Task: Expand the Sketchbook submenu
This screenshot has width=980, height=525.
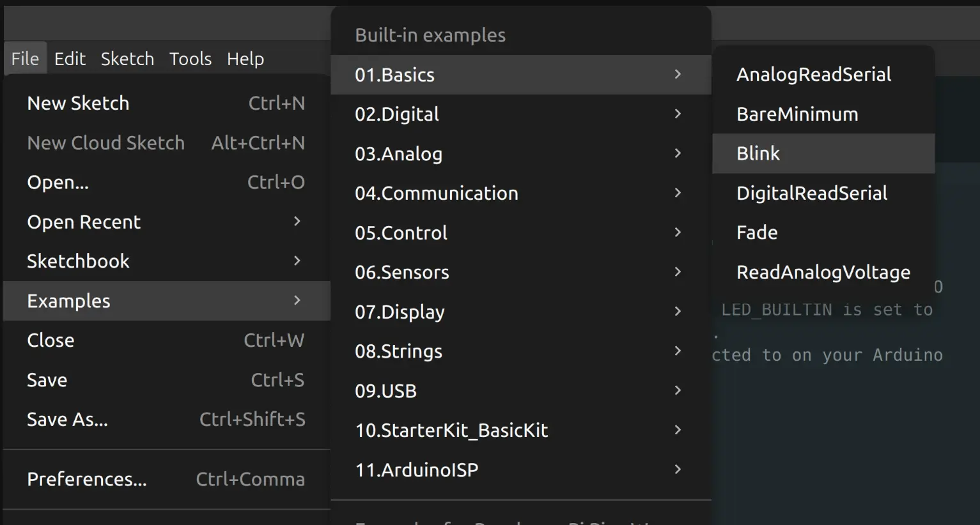Action: [x=77, y=261]
